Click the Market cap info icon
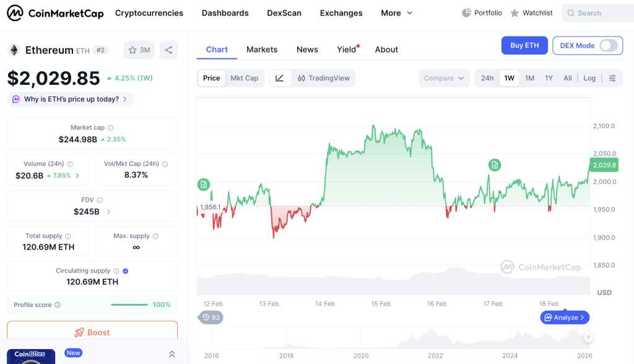The image size is (634, 364). [x=110, y=128]
